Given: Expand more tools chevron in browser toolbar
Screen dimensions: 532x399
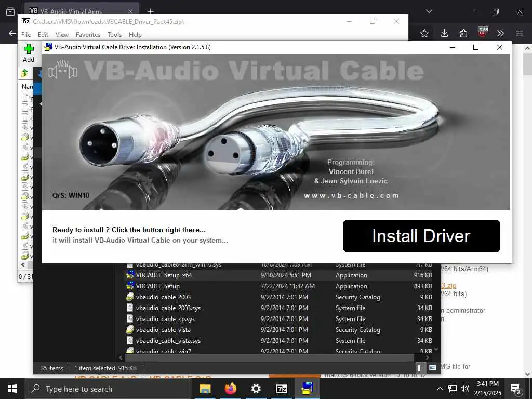Looking at the screenshot, I should pyautogui.click(x=500, y=33).
